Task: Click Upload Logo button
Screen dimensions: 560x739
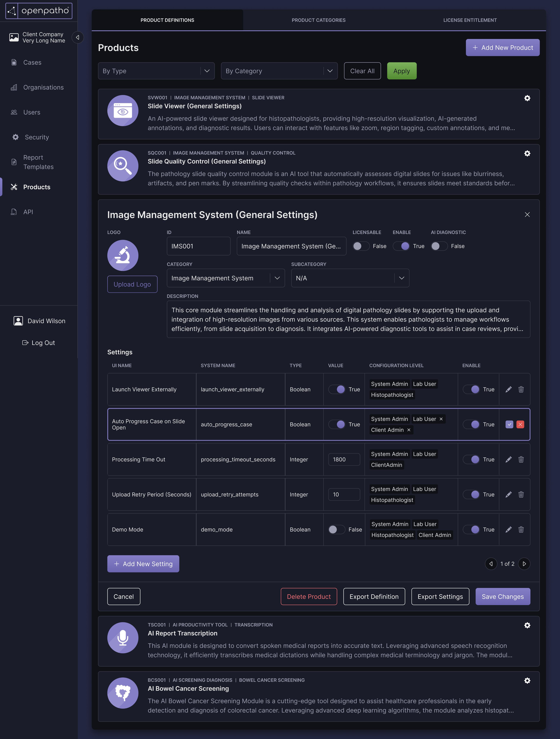Action: (132, 284)
